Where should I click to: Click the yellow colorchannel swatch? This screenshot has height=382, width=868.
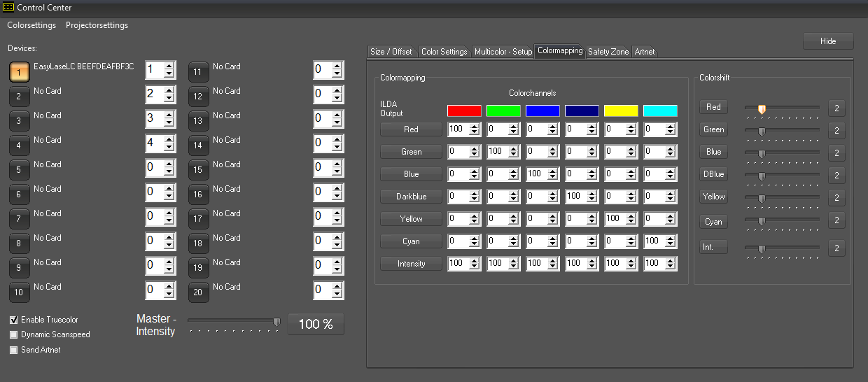tap(621, 111)
